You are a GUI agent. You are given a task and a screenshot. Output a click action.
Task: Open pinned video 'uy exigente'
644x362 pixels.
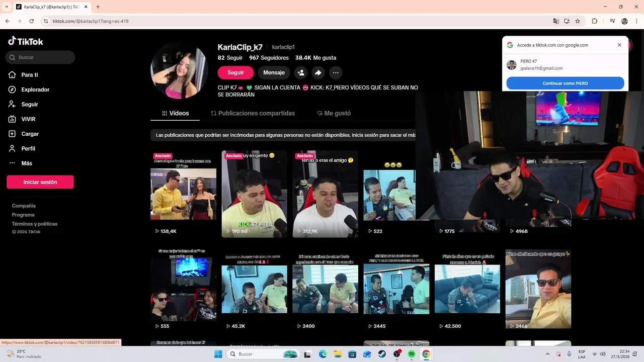255,194
